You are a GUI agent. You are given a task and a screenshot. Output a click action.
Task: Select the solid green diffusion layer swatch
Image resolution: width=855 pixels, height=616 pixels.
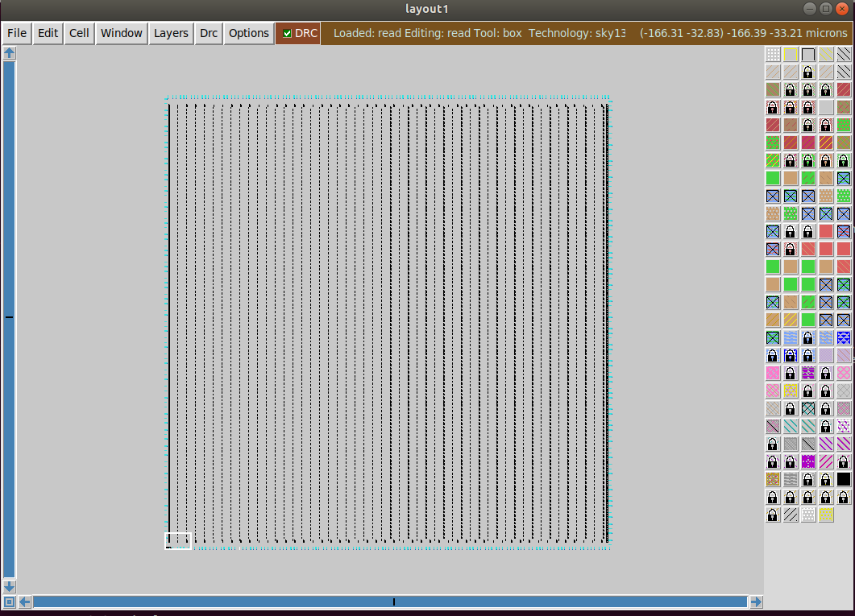pos(773,178)
